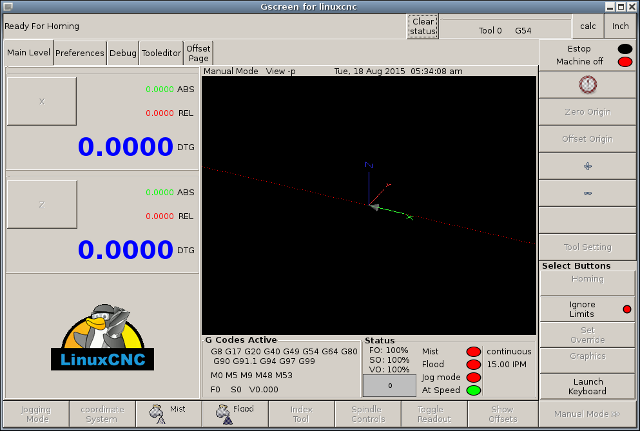Screen dimensions: 640x431
Task: Click the Ready For Homing status message
Action: (42, 26)
